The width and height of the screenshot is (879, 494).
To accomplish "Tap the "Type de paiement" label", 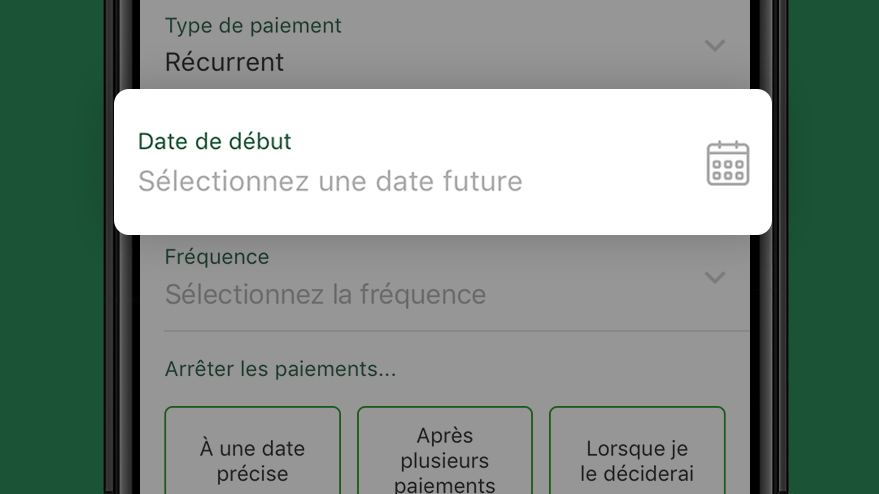I will (253, 26).
